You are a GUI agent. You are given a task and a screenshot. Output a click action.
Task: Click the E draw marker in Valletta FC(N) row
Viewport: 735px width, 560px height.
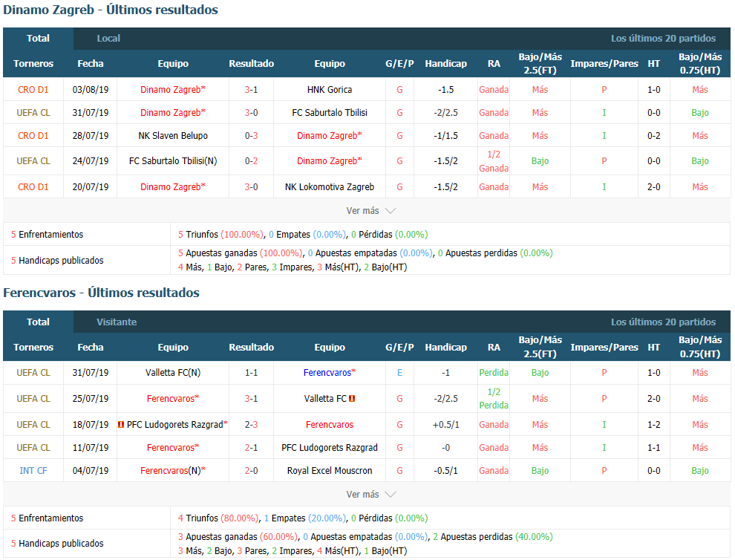tap(400, 372)
